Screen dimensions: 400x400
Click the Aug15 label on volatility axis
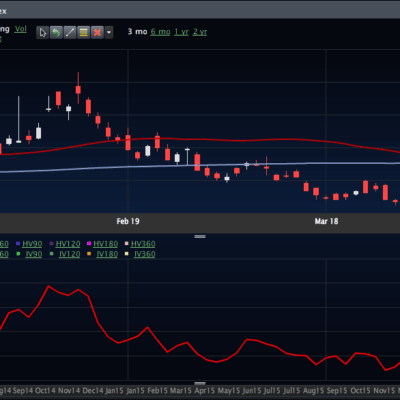coord(313,391)
